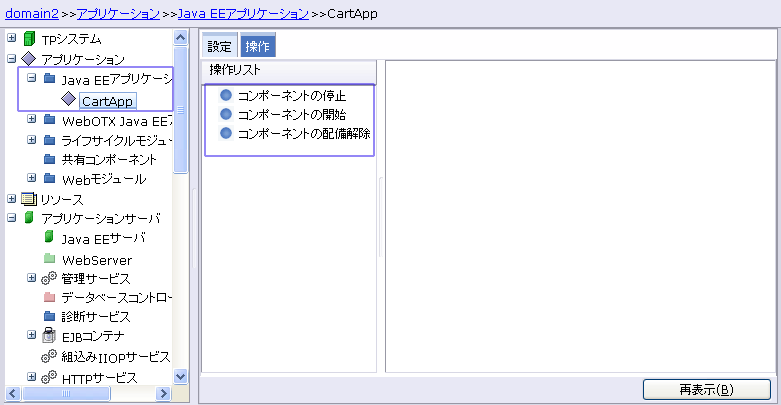
Task: Click the 組込みIIOPサービス gears icon
Action: [49, 356]
